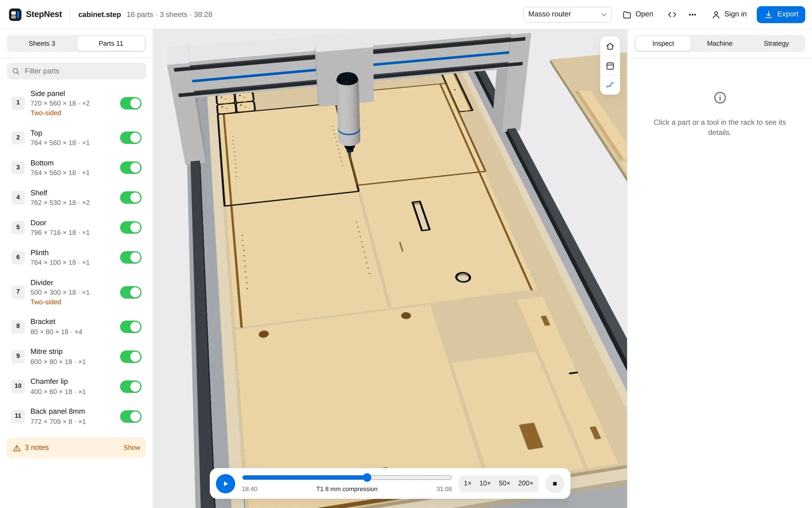The image size is (812, 508).
Task: Click Sign in
Action: 730,15
